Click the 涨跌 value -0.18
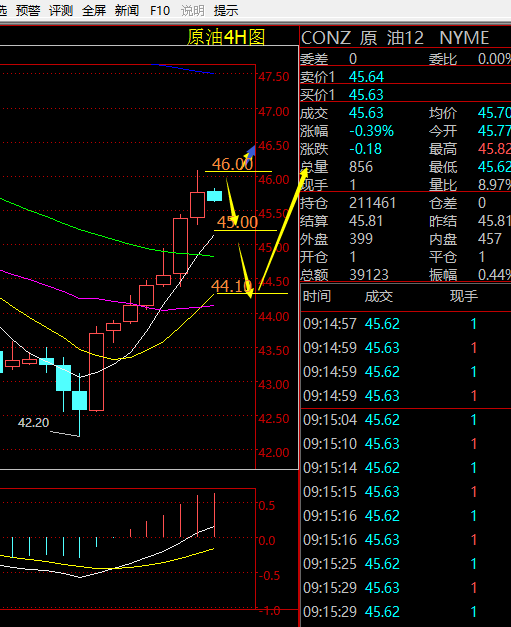Image resolution: width=511 pixels, height=627 pixels. coord(365,149)
